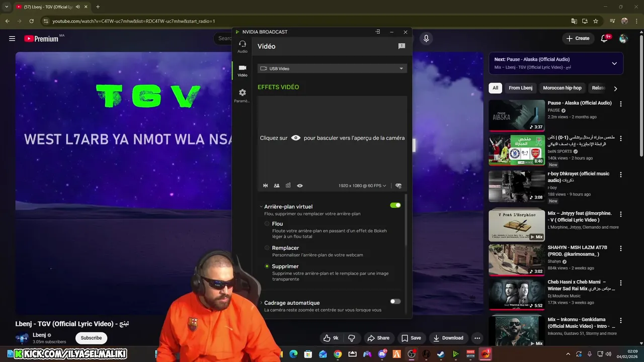Image resolution: width=644 pixels, height=362 pixels.
Task: Click the Chrome address bar URL
Action: 134,21
